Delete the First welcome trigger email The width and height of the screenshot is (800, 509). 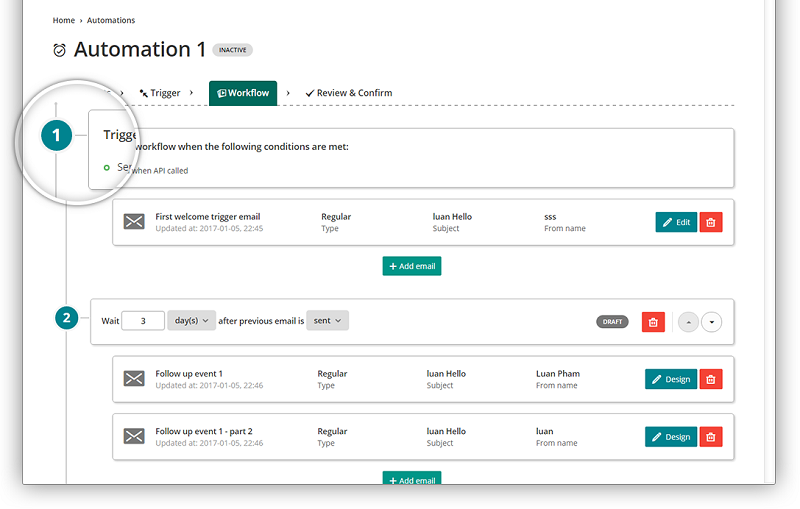(710, 222)
